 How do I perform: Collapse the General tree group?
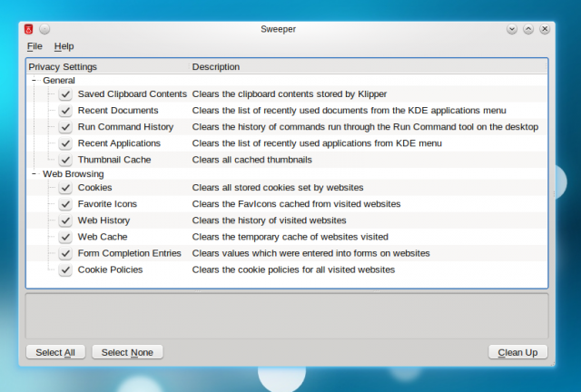[x=34, y=81]
